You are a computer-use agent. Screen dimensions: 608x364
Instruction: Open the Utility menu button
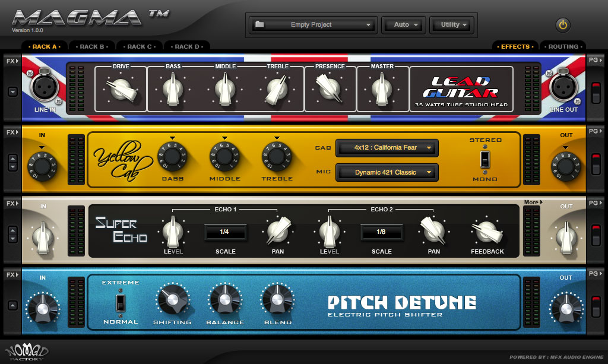click(x=454, y=25)
